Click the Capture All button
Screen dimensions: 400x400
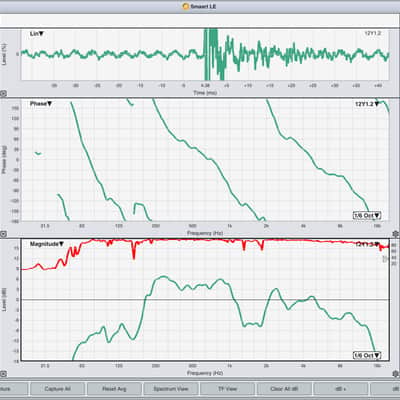tap(57, 389)
